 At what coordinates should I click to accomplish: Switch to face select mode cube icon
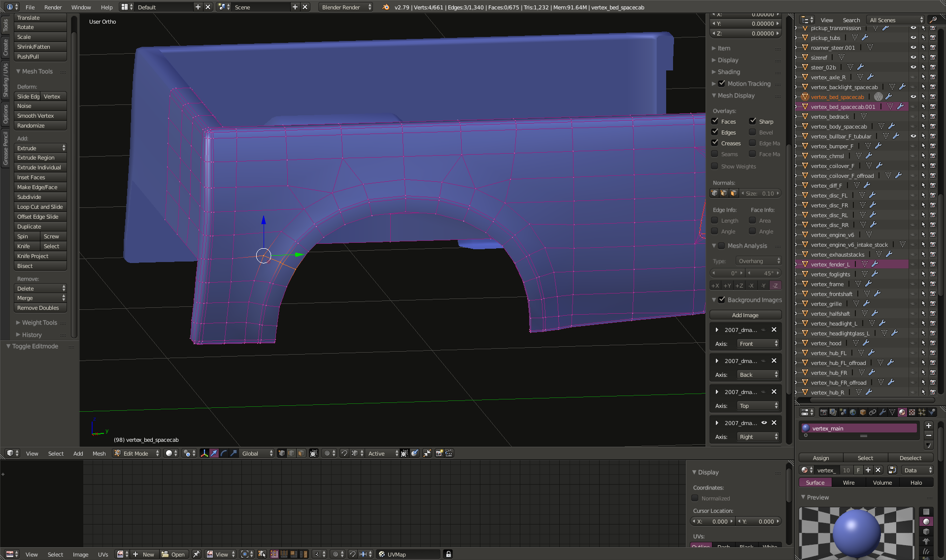click(x=301, y=453)
